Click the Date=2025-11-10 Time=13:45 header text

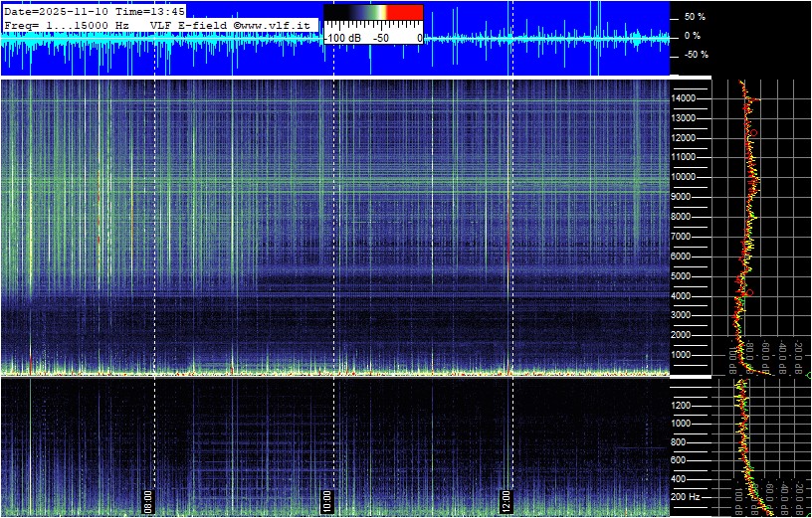coord(95,10)
